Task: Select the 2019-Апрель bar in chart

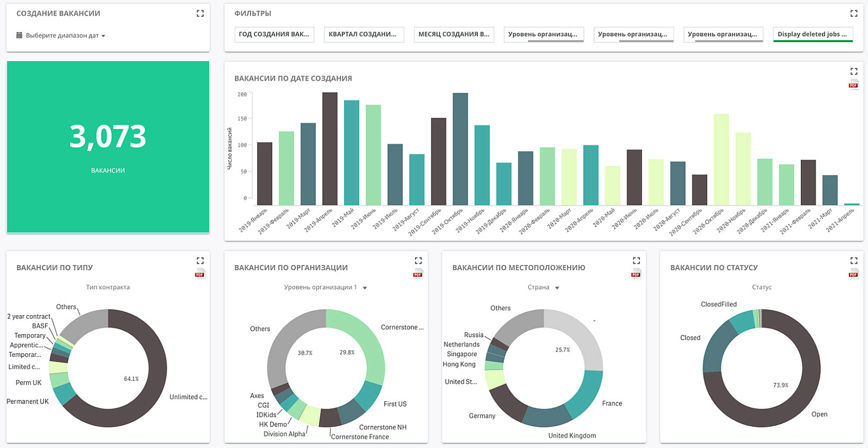Action: 330,149
